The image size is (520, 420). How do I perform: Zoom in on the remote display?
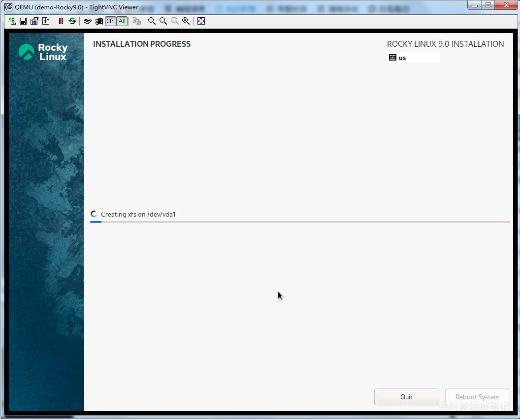click(152, 21)
